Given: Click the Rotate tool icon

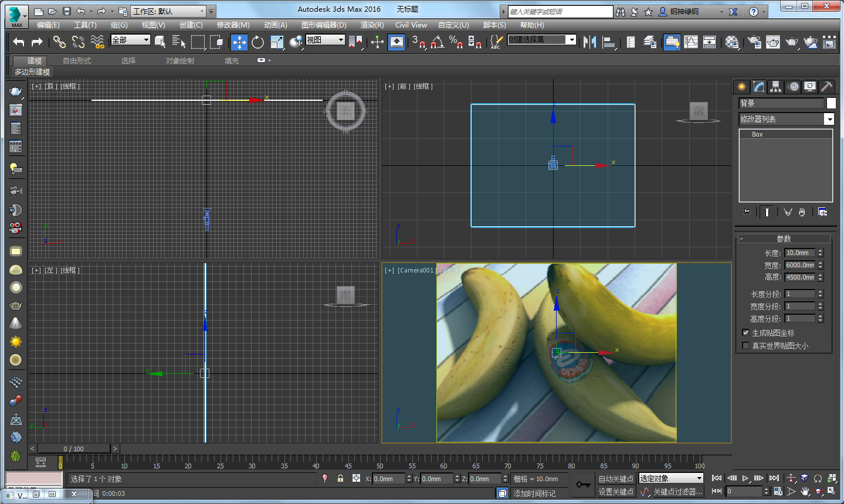Looking at the screenshot, I should (257, 42).
